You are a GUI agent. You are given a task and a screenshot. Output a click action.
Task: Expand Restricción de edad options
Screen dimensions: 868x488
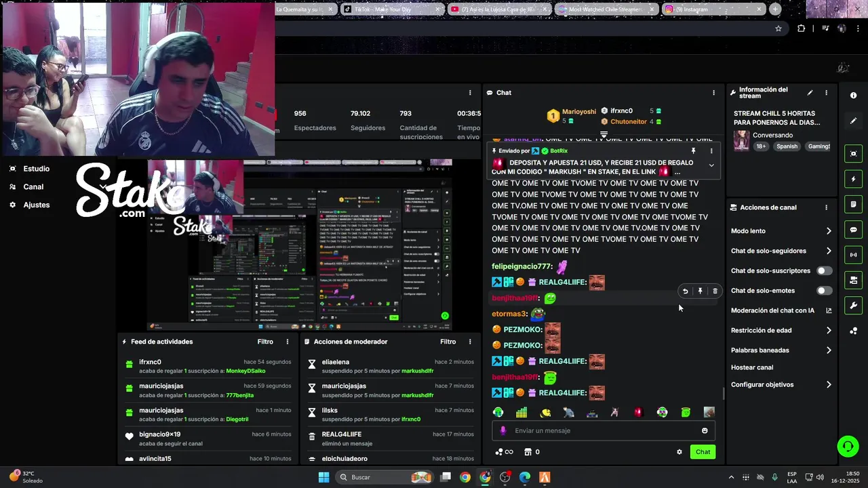pos(829,331)
